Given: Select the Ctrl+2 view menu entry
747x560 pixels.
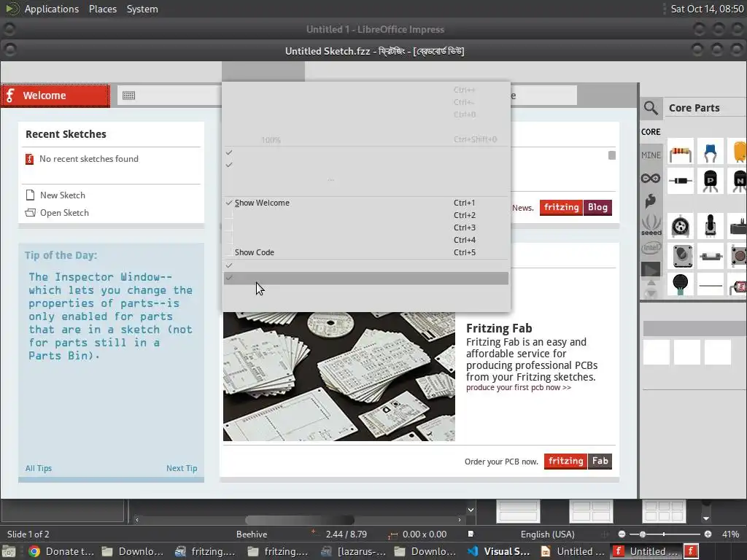Looking at the screenshot, I should tap(366, 215).
